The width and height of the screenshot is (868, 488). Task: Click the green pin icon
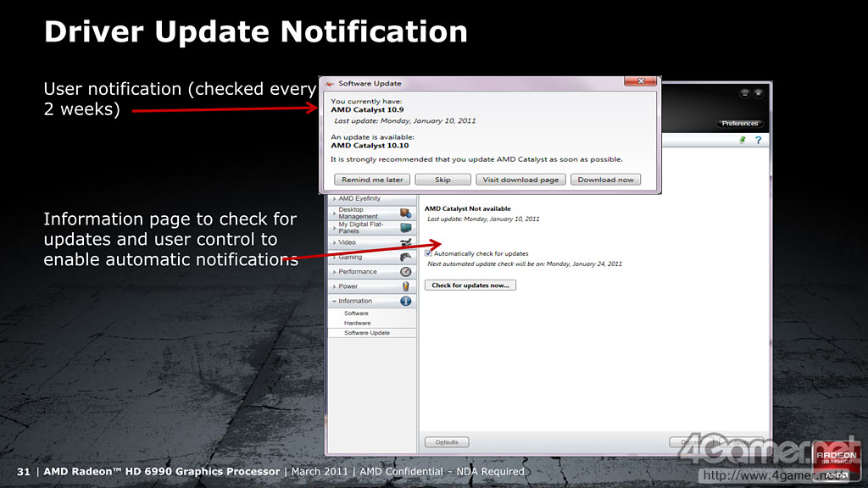(743, 141)
